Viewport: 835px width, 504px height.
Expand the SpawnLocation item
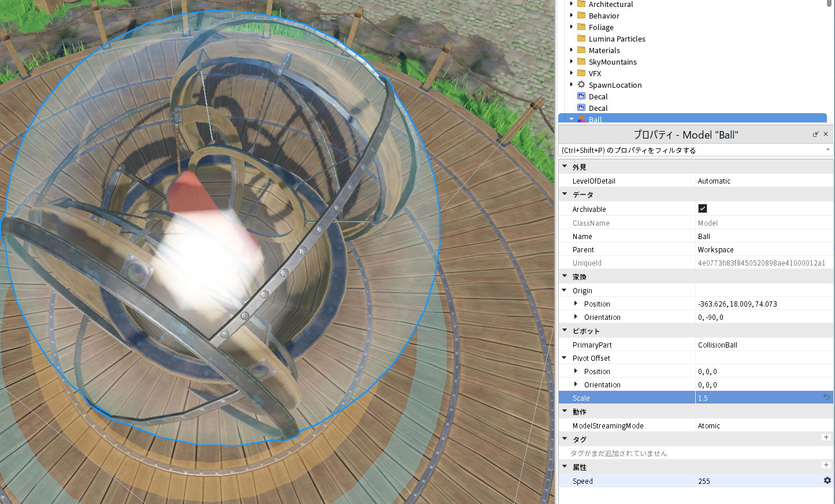point(571,85)
